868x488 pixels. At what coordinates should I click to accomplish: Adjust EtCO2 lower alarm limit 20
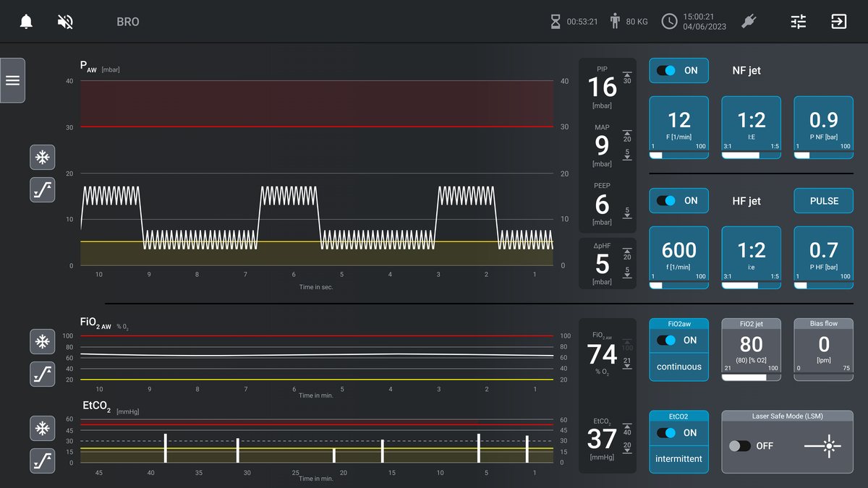point(627,448)
